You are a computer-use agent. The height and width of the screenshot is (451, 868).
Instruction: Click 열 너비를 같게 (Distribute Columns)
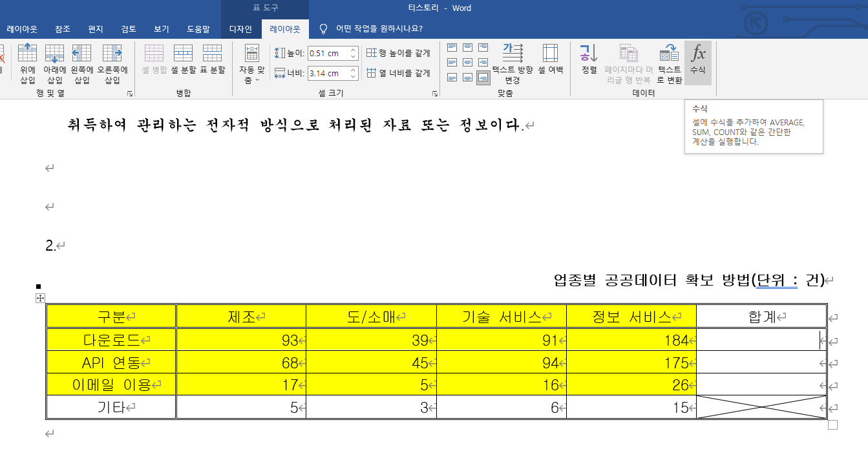(398, 73)
